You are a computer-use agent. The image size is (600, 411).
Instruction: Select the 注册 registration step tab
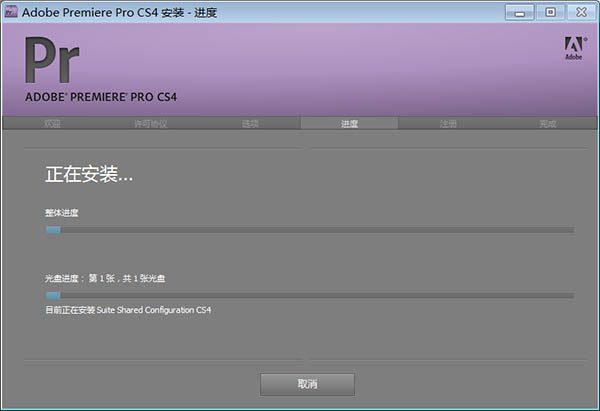448,124
